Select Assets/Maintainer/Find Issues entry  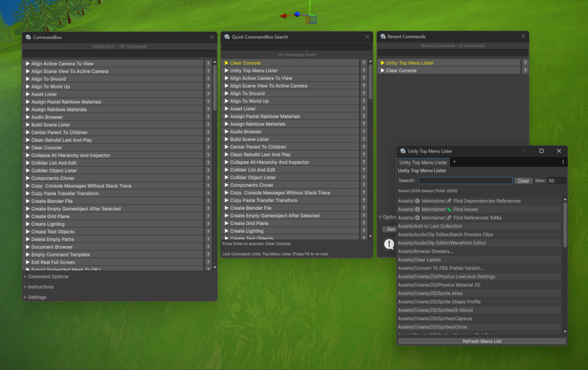pyautogui.click(x=479, y=209)
